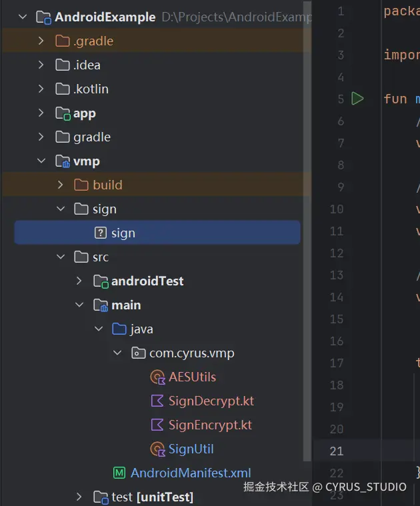Image resolution: width=420 pixels, height=506 pixels.
Task: Select the app module item
Action: point(84,113)
